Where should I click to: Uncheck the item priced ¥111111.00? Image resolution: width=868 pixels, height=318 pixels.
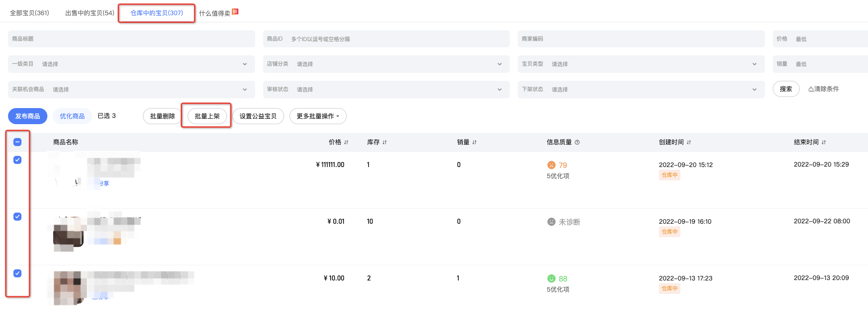click(17, 160)
